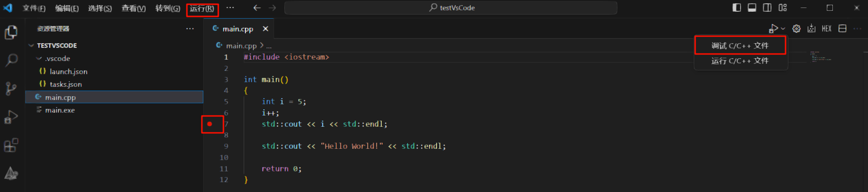Toggle the primary side bar layout icon

[x=737, y=8]
